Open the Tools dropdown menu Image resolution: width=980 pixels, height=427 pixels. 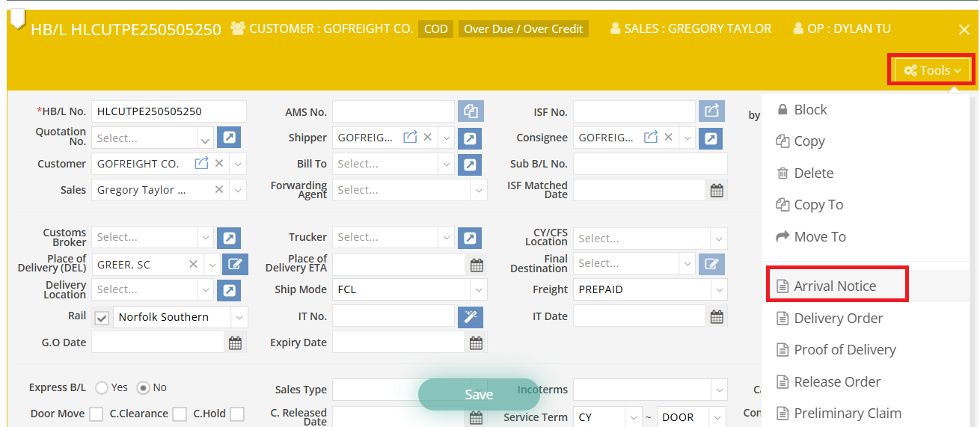[x=931, y=70]
